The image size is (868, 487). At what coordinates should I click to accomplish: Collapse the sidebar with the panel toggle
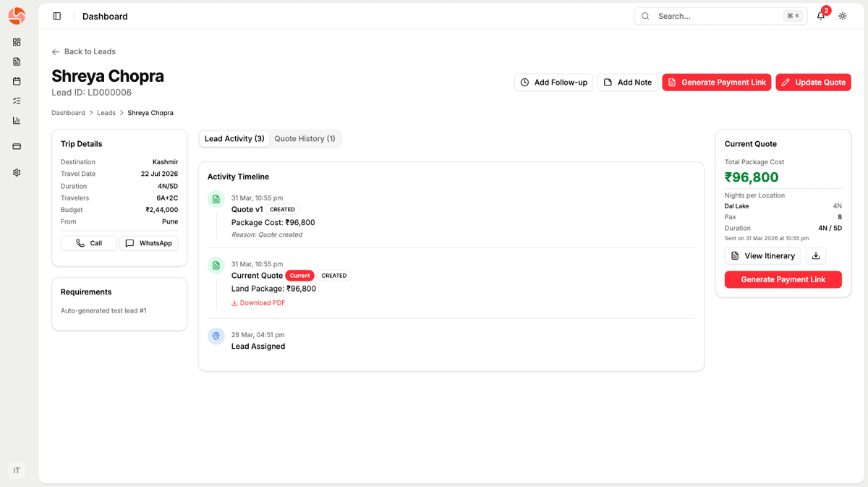[57, 15]
